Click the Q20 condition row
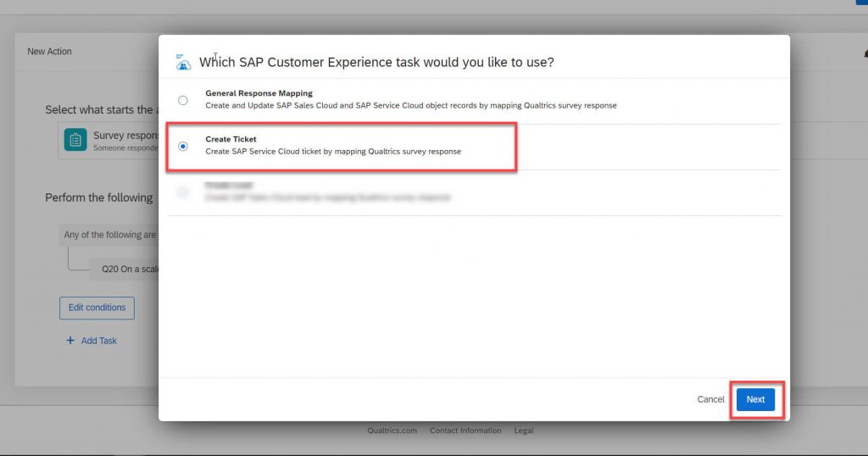 (125, 269)
